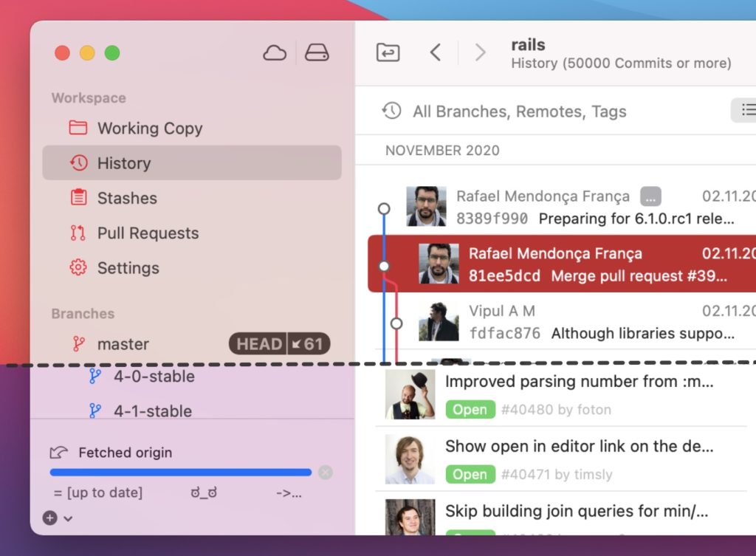Click timsly's avatar on pull request #40471
The image size is (756, 556).
click(x=410, y=459)
